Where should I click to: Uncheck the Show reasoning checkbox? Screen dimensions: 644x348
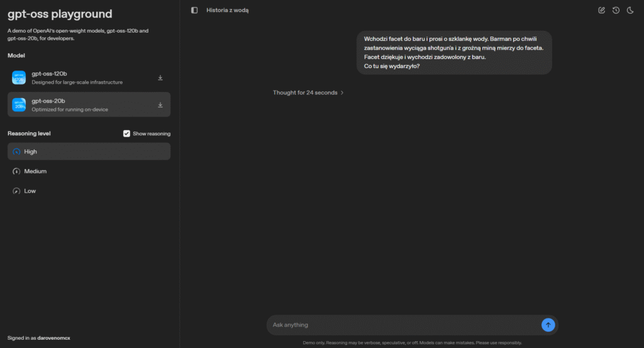pyautogui.click(x=126, y=133)
